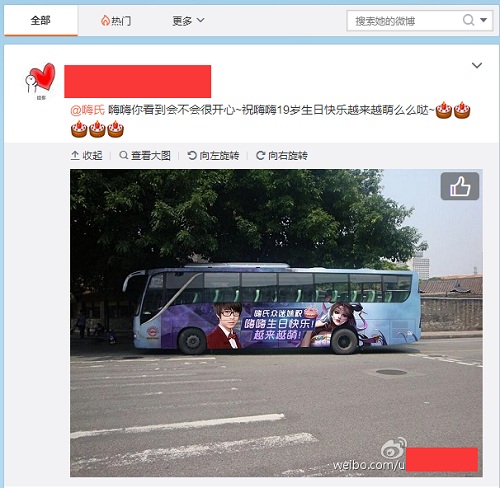Like the photo with thumbs-up icon
Viewport: 500px width, 488px height.
(x=460, y=186)
